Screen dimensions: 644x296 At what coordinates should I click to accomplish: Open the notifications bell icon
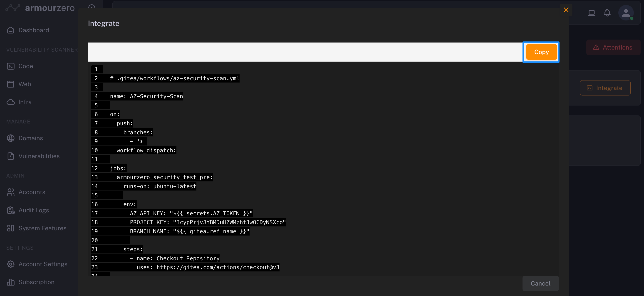pyautogui.click(x=607, y=13)
